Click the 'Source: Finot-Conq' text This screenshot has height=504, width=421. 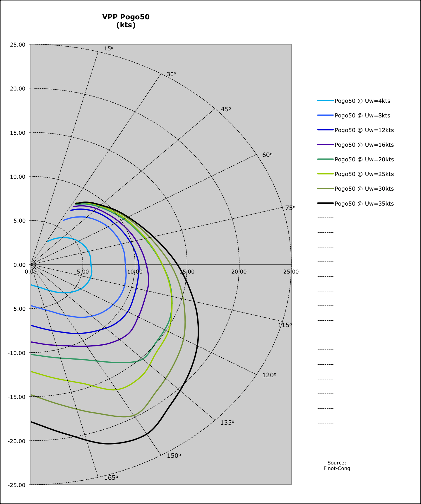coord(337,465)
